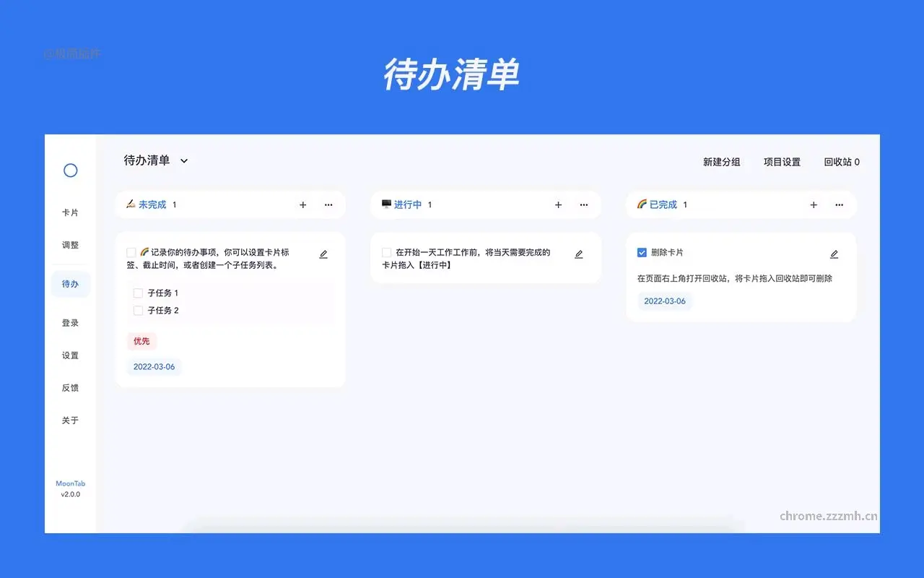Click the plus icon in the 进行中 column
Viewport: 924px width, 578px height.
click(x=558, y=204)
